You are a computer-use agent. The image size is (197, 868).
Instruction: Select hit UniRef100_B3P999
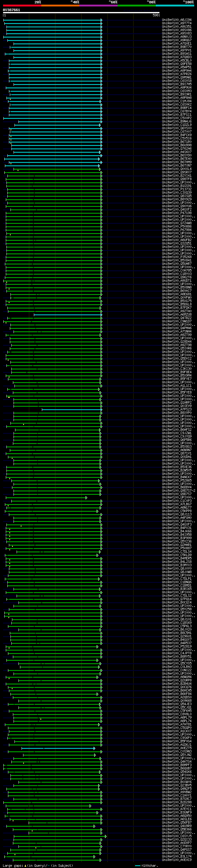pyautogui.click(x=177, y=538)
